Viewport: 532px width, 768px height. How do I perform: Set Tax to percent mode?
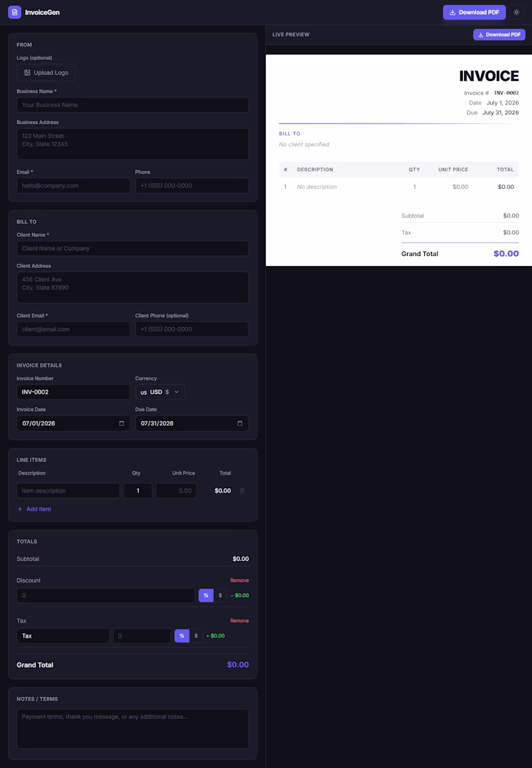click(182, 636)
